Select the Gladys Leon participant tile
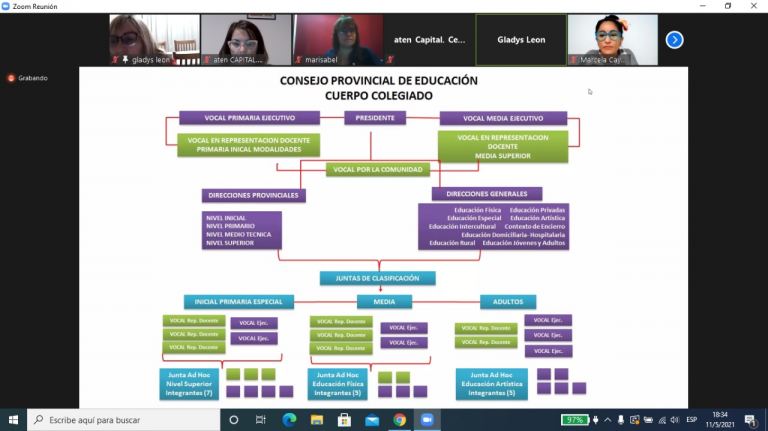Screen dimensions: 768x431 pyautogui.click(x=520, y=40)
